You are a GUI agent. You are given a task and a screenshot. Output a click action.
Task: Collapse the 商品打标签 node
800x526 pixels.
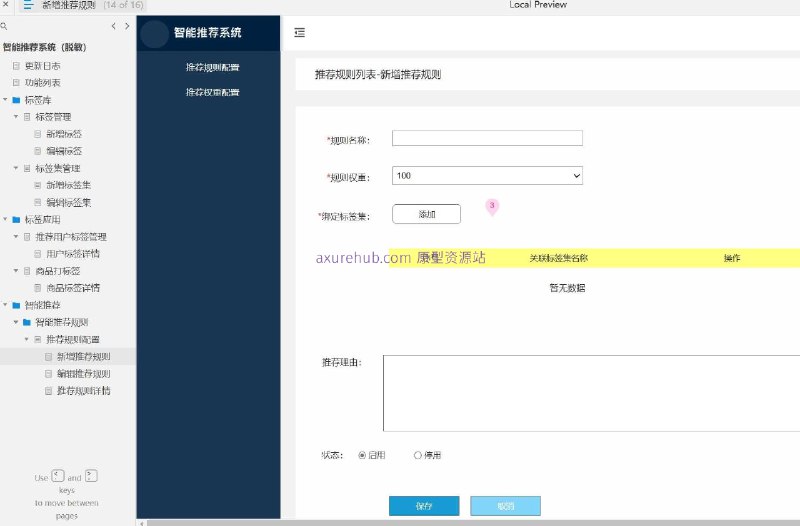coord(16,271)
